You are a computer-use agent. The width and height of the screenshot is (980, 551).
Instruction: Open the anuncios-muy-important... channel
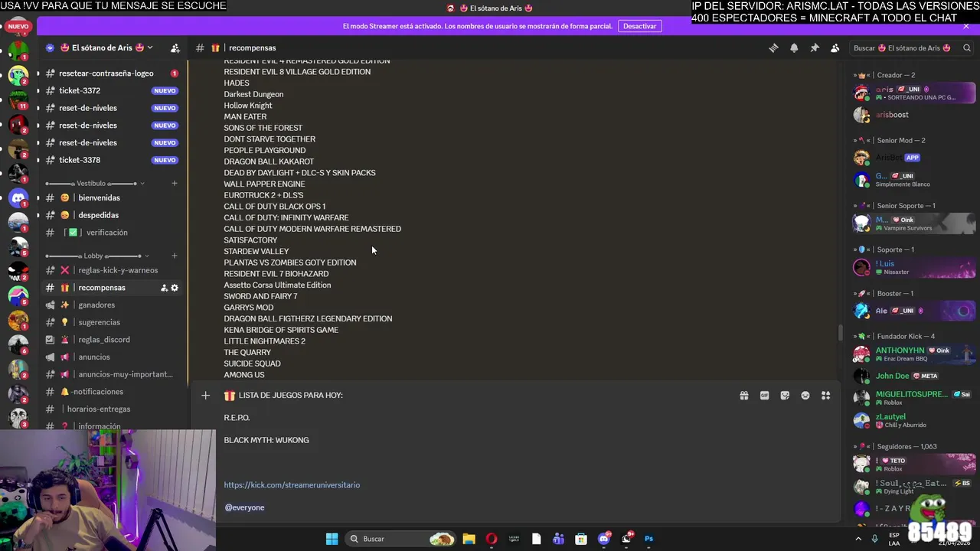tap(112, 374)
